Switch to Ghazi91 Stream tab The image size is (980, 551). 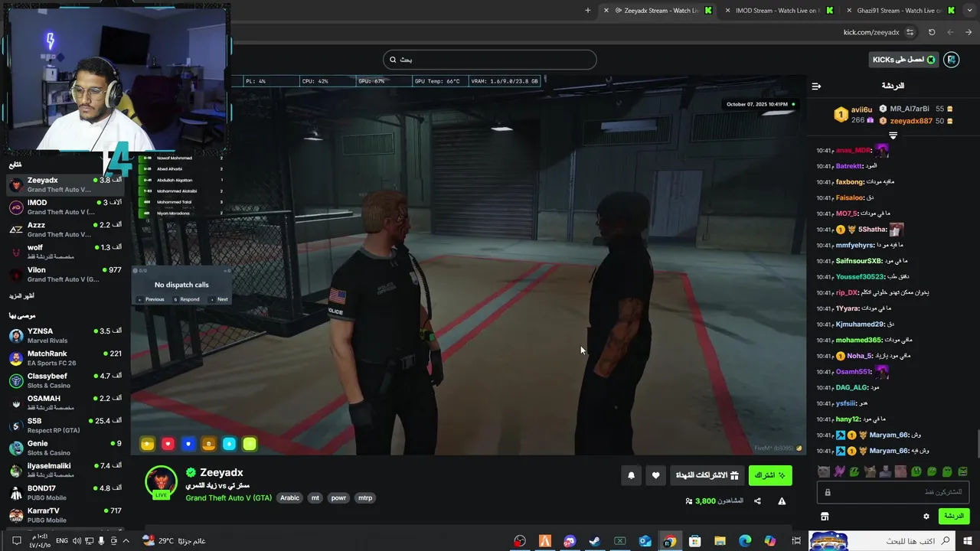click(898, 11)
